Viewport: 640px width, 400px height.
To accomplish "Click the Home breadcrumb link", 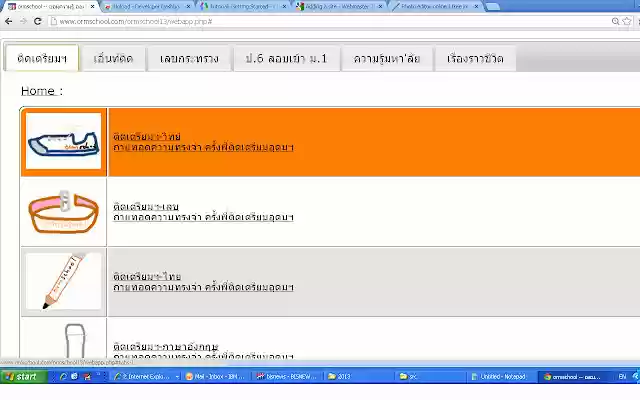I will click(38, 91).
